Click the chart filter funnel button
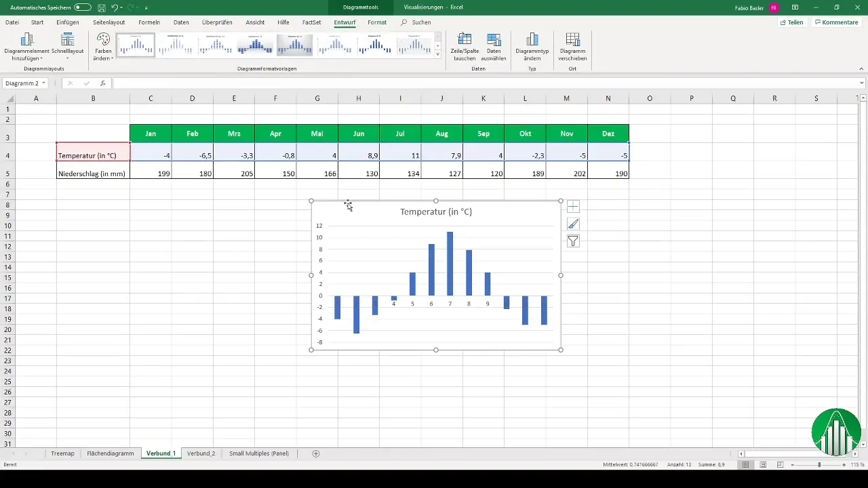The image size is (868, 488). pyautogui.click(x=573, y=241)
